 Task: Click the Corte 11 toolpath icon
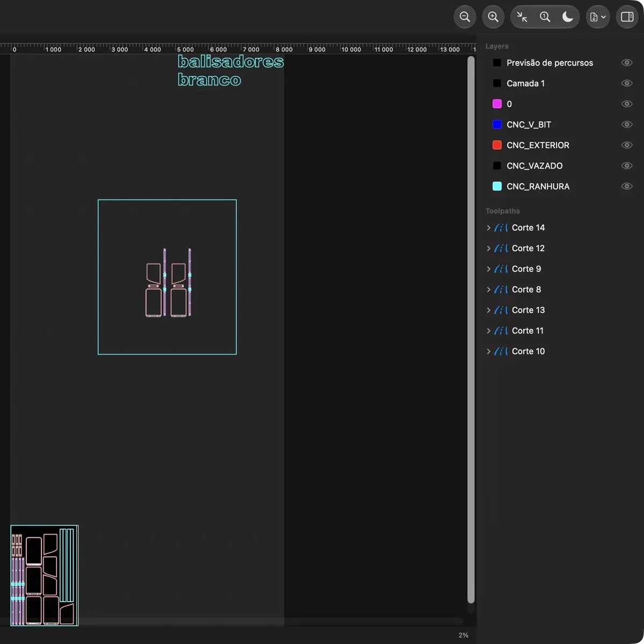click(501, 331)
